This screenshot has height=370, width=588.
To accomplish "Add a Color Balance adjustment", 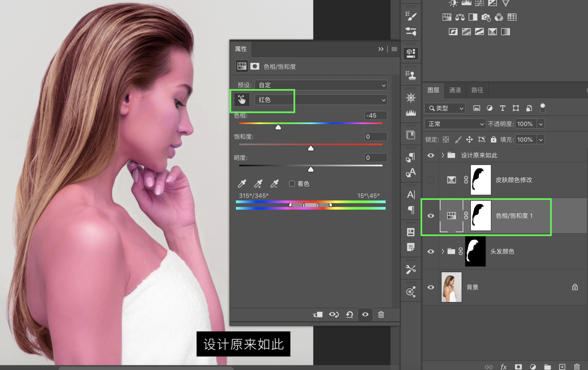I will coord(460,17).
